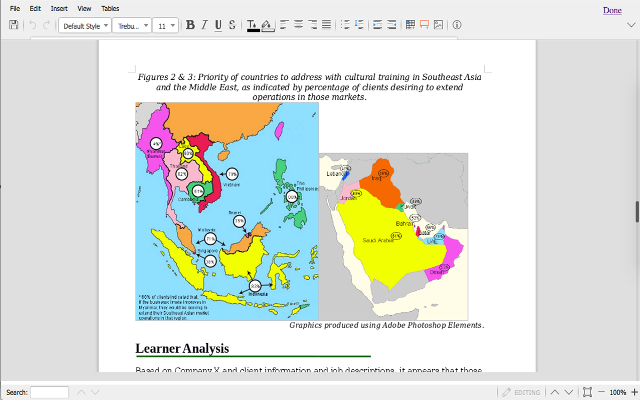Increase paragraph indent
The width and height of the screenshot is (640, 400).
coord(378,25)
